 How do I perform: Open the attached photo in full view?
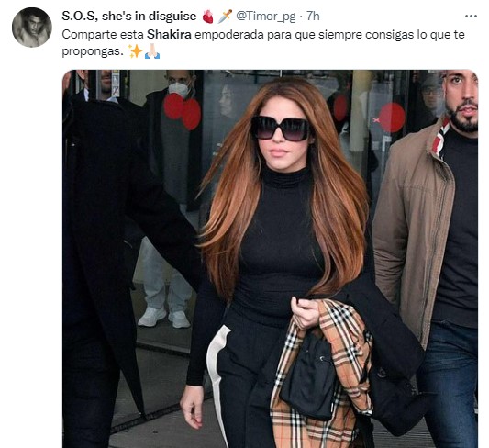point(270,259)
